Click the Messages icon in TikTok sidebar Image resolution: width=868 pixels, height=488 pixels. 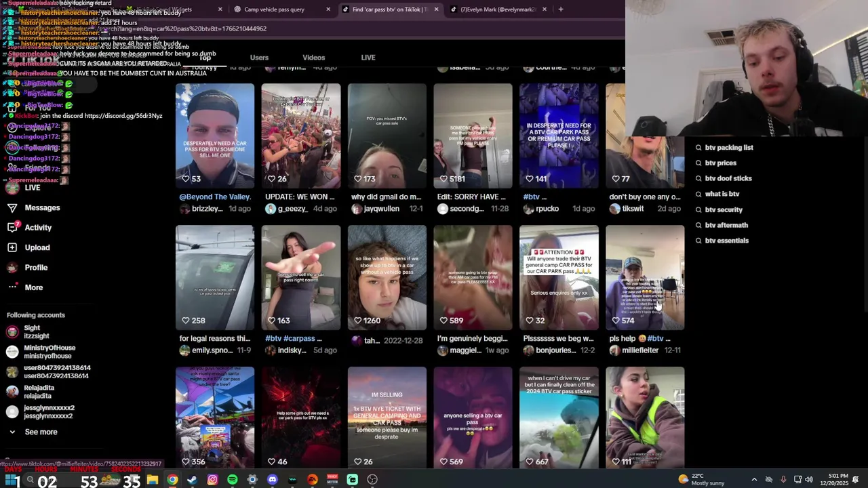tap(12, 208)
